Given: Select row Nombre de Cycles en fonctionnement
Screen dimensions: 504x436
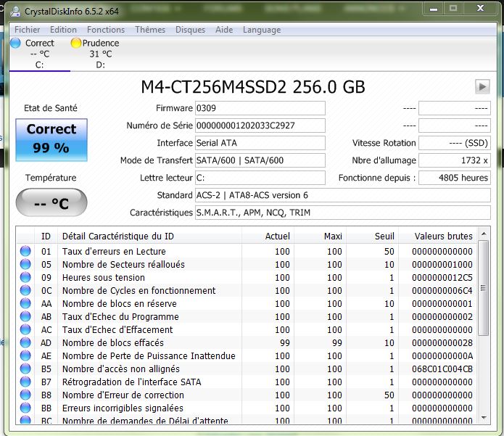Looking at the screenshot, I should click(x=247, y=290).
